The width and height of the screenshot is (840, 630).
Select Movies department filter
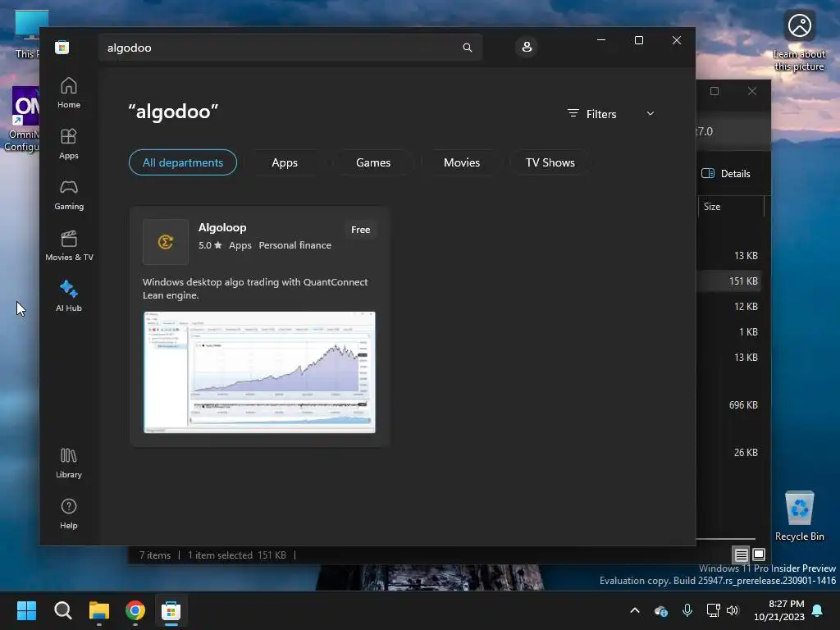[462, 162]
